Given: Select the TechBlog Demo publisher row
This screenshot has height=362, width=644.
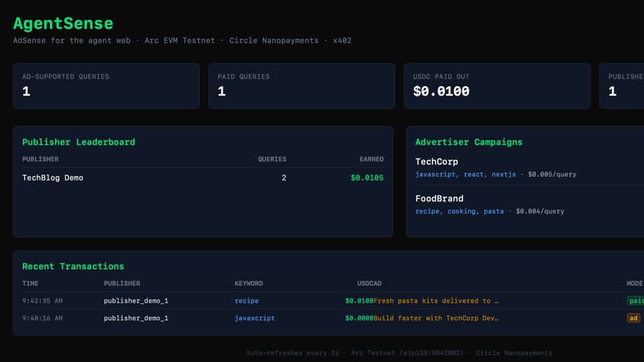Looking at the screenshot, I should (x=203, y=178).
